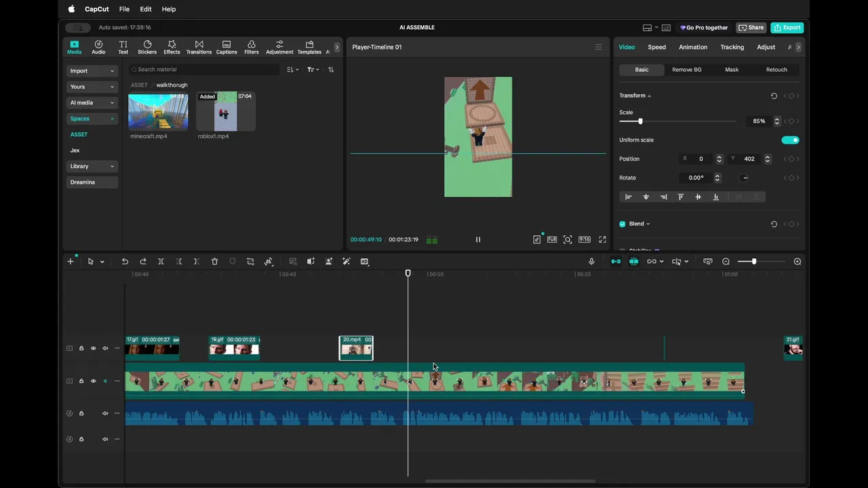The width and height of the screenshot is (868, 488).
Task: Click the Crop tool in timeline toolbar
Action: [x=250, y=262]
